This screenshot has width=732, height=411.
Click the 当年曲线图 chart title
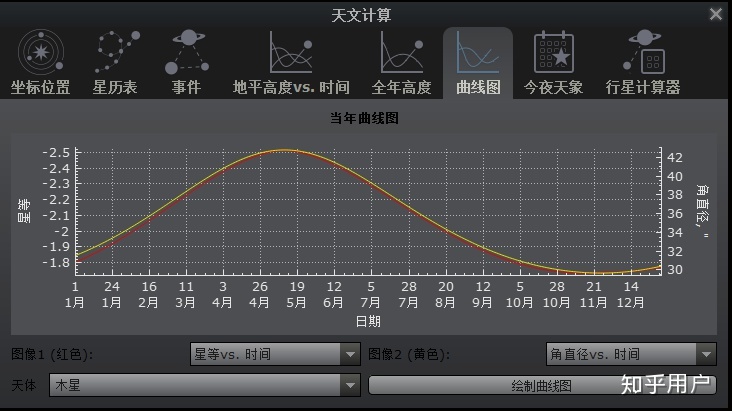coord(364,118)
